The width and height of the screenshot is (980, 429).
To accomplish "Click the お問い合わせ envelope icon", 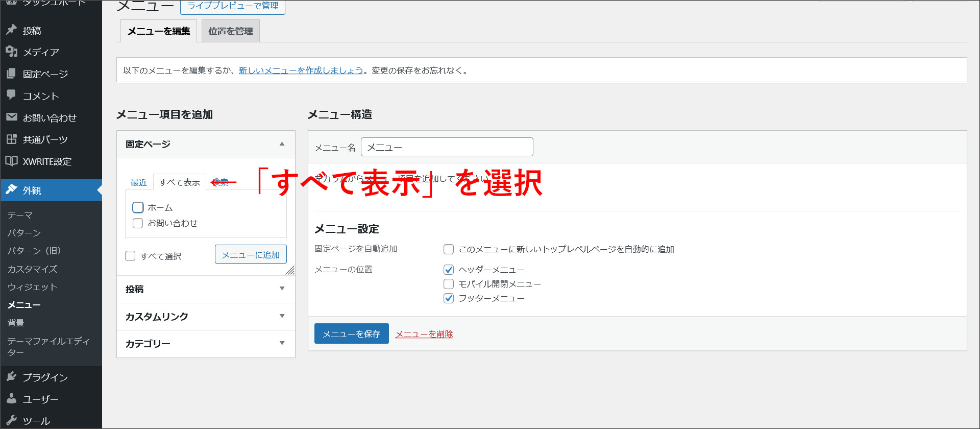I will 11,117.
